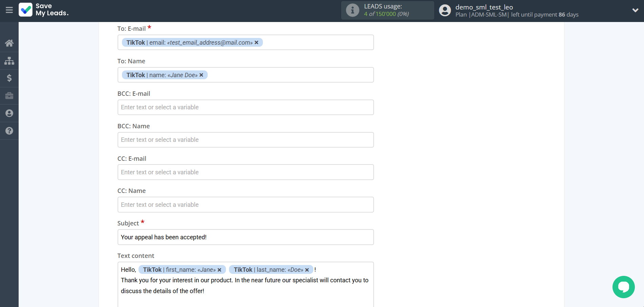Click the LEADS usage info icon

click(x=352, y=10)
